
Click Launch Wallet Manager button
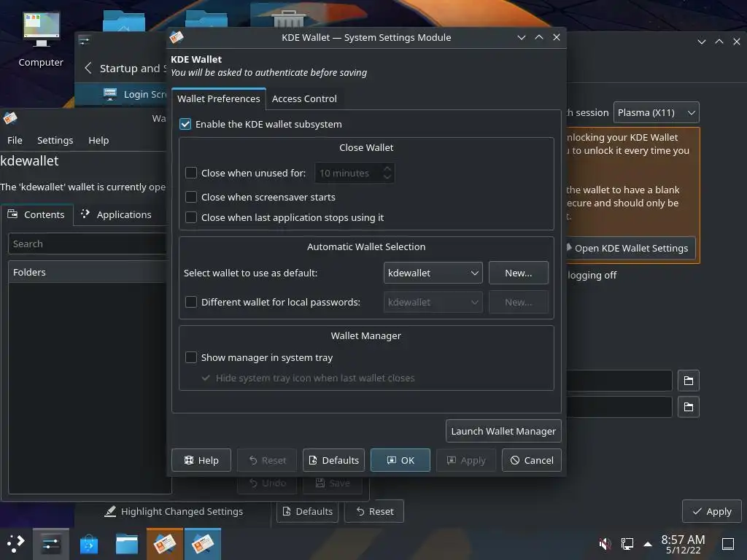[x=503, y=431]
